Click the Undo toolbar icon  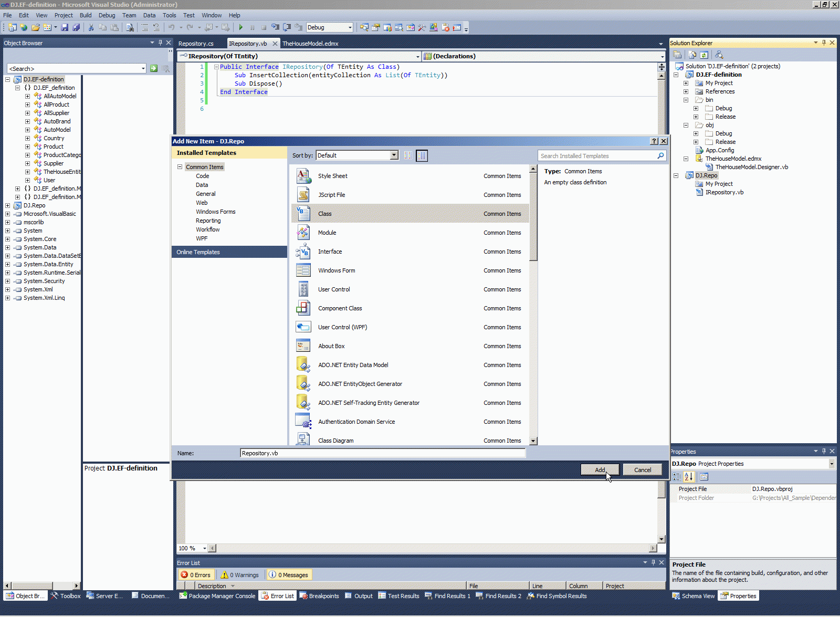[172, 27]
